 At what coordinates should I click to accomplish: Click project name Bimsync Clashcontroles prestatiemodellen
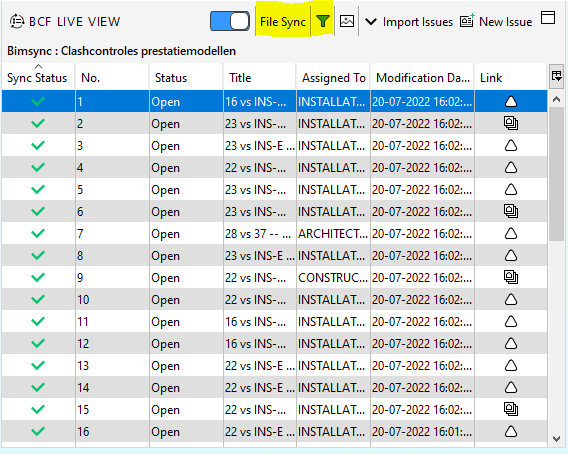pos(121,51)
